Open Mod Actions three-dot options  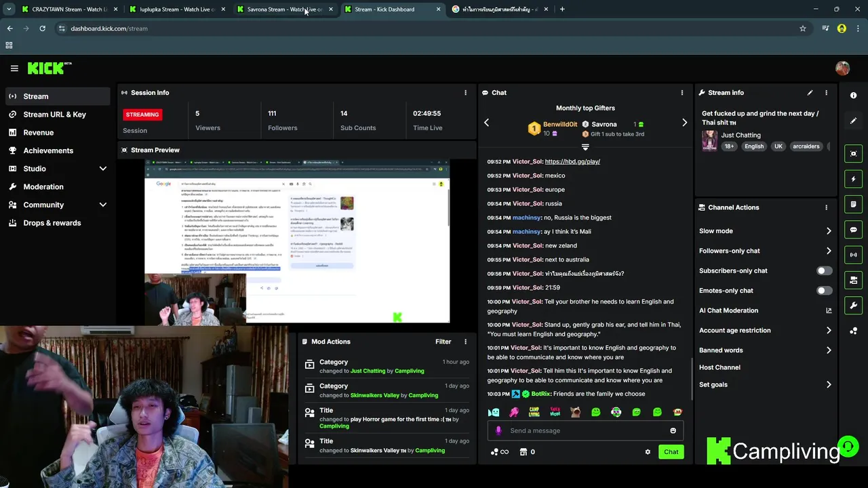click(465, 342)
